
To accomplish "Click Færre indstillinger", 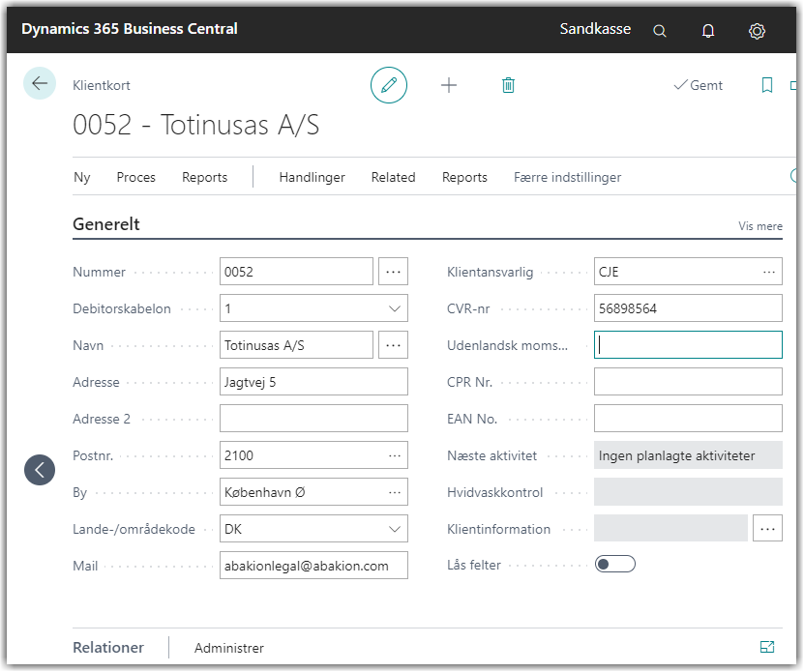I will (x=567, y=177).
